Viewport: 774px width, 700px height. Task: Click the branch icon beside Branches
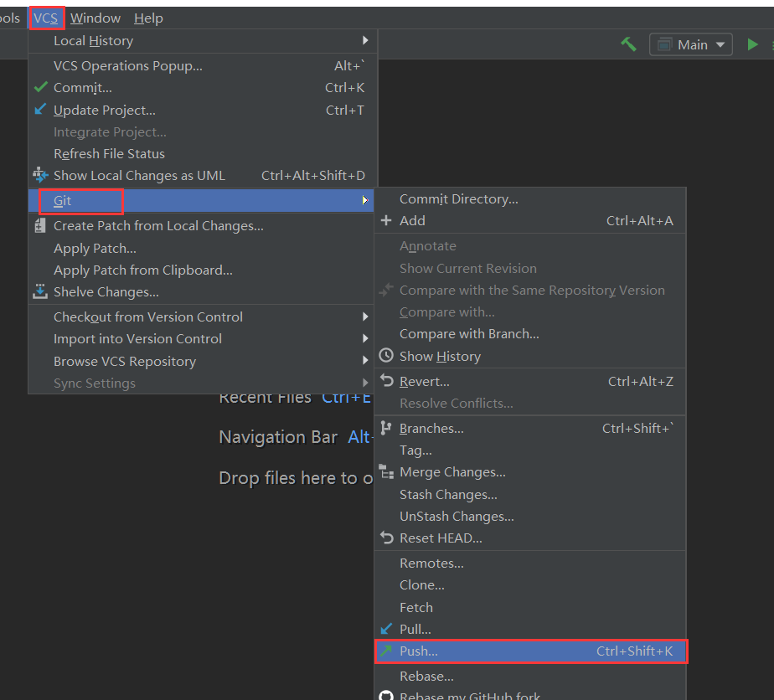386,428
